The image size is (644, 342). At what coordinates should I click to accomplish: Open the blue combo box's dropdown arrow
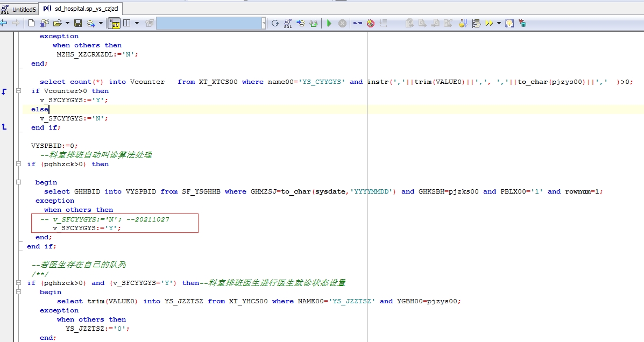coord(263,24)
